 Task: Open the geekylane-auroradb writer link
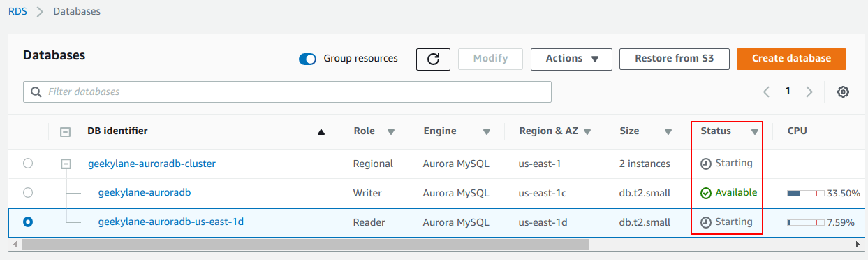point(145,192)
